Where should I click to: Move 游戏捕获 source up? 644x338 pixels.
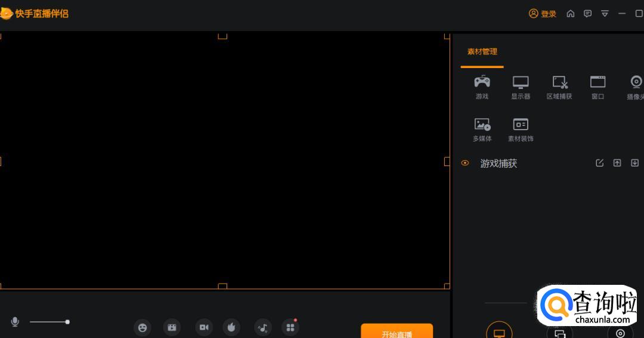point(617,163)
